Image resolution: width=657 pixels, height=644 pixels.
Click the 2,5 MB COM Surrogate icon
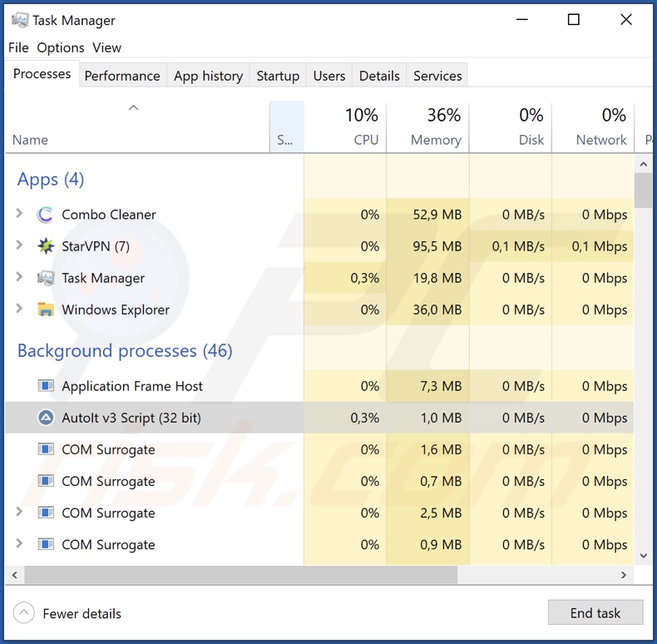[x=46, y=513]
